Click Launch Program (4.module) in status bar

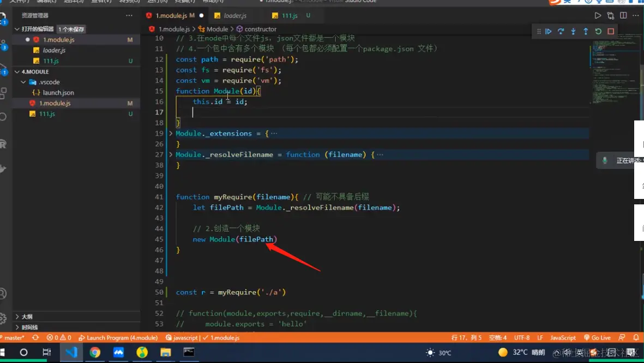point(118,337)
